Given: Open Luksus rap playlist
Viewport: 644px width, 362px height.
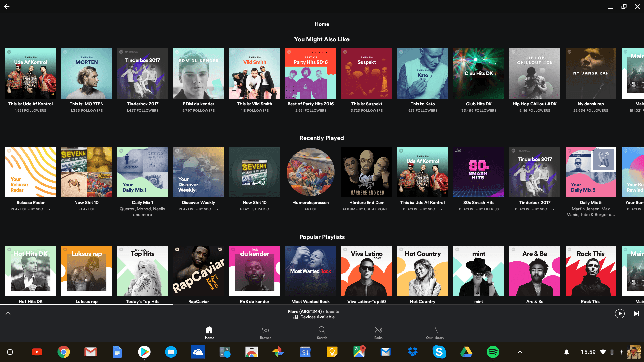Looking at the screenshot, I should 87,271.
